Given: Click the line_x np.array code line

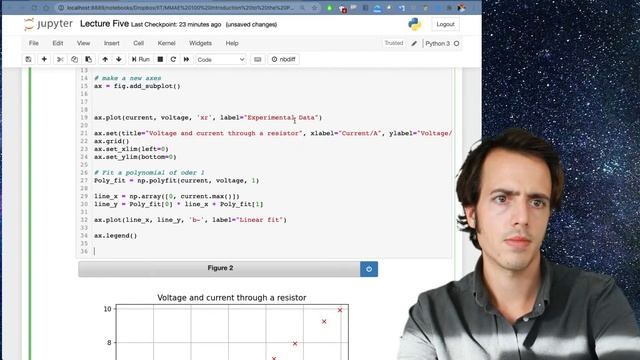Looking at the screenshot, I should click(167, 196).
